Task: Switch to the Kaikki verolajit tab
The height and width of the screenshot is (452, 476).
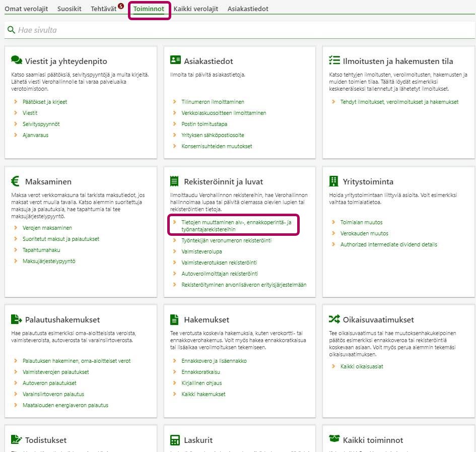Action: [x=195, y=9]
